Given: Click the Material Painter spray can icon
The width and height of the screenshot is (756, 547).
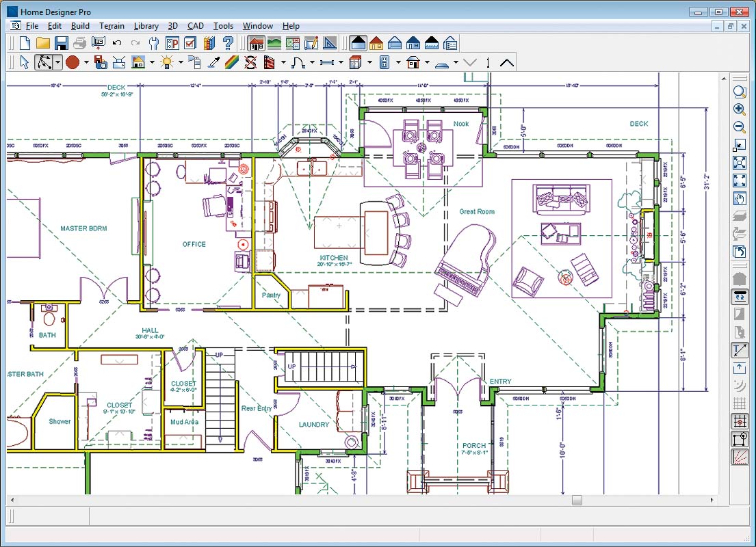Looking at the screenshot, I should pyautogui.click(x=194, y=62).
